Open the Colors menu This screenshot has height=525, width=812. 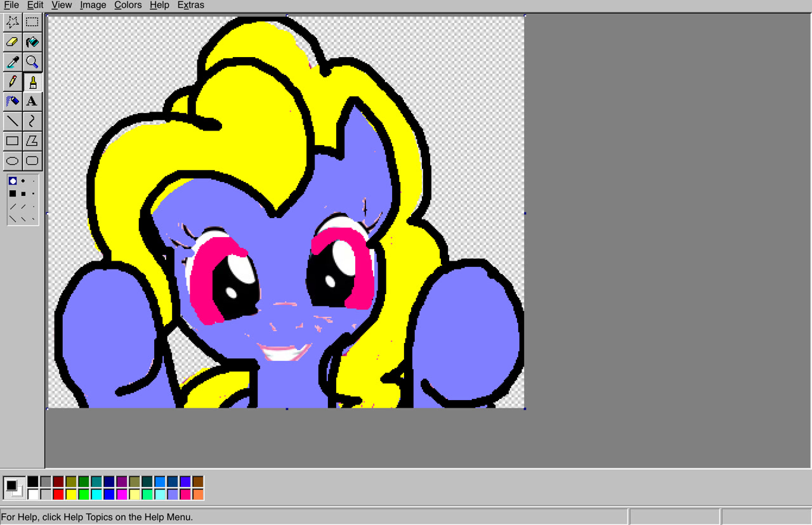[x=128, y=5]
